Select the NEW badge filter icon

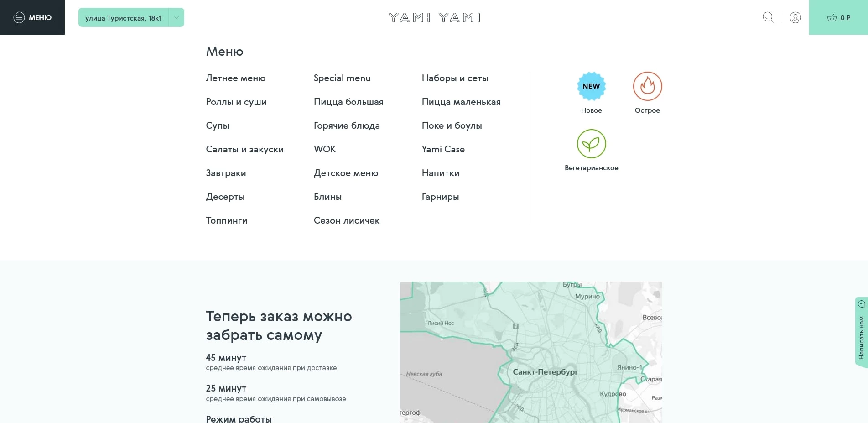click(x=591, y=86)
